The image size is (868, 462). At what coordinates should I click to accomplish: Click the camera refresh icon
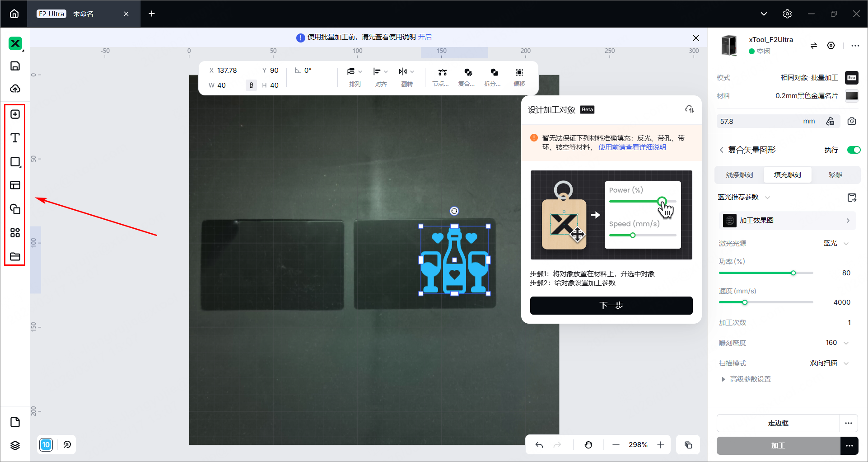point(851,121)
